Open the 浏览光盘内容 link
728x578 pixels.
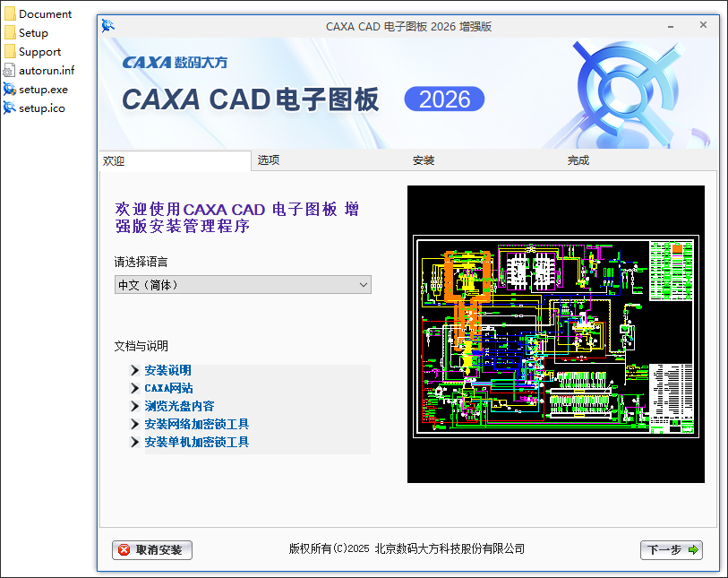(x=177, y=406)
